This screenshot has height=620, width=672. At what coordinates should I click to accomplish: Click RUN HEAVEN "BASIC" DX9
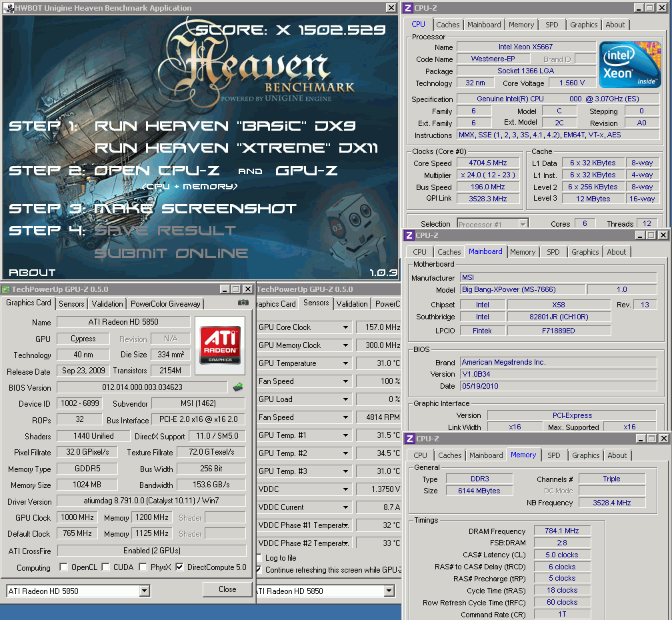pyautogui.click(x=225, y=126)
